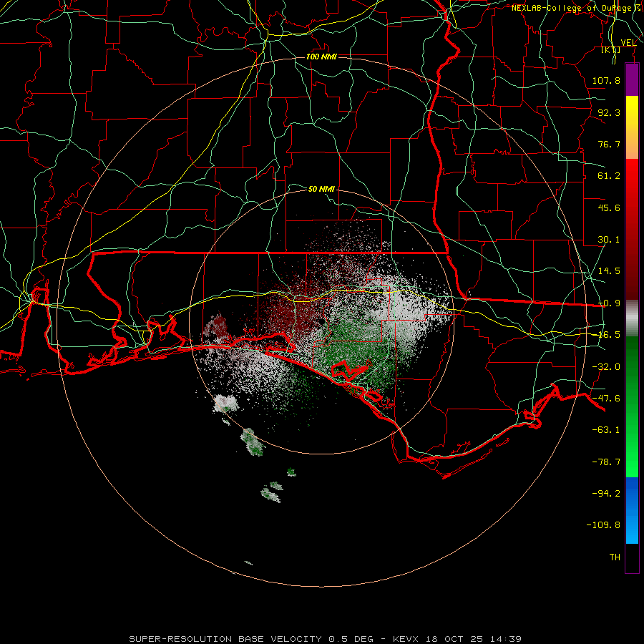Click the [KT] units label
This screenshot has height=644, width=644.
[611, 49]
